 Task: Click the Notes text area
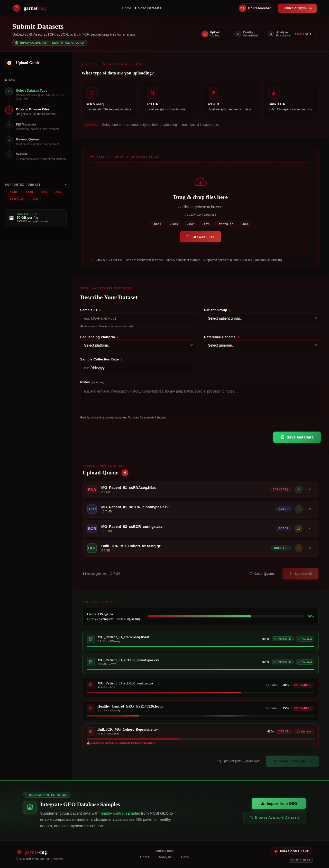point(200,400)
